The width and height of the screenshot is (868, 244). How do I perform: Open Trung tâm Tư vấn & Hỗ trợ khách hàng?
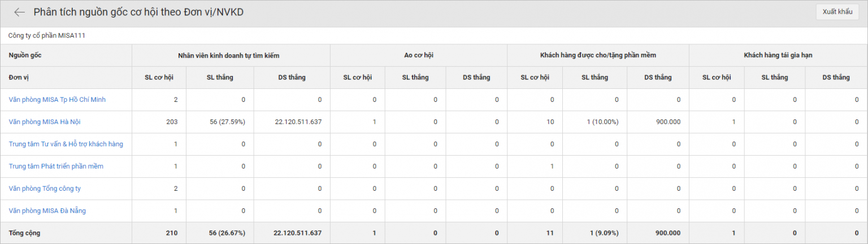[x=66, y=144]
